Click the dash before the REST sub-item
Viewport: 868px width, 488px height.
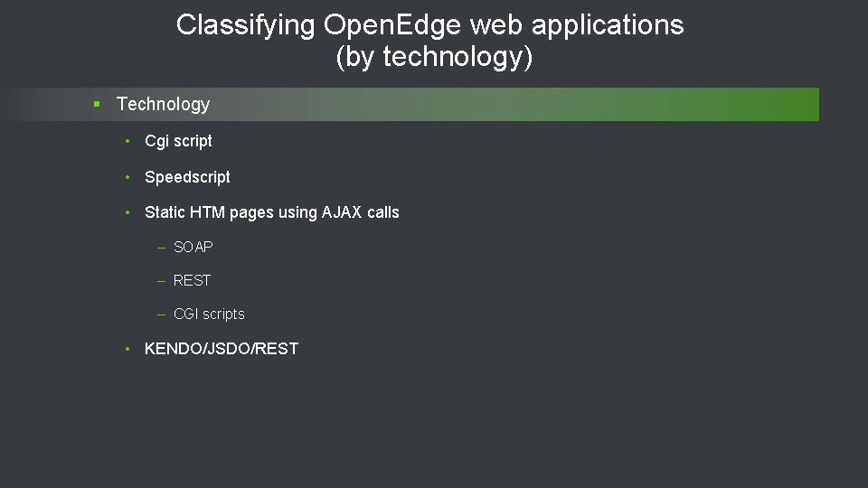click(161, 280)
